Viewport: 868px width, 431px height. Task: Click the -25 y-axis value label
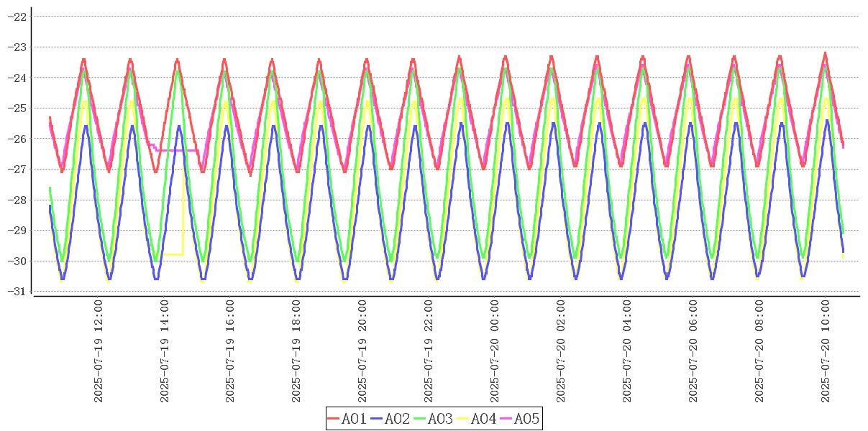16,108
